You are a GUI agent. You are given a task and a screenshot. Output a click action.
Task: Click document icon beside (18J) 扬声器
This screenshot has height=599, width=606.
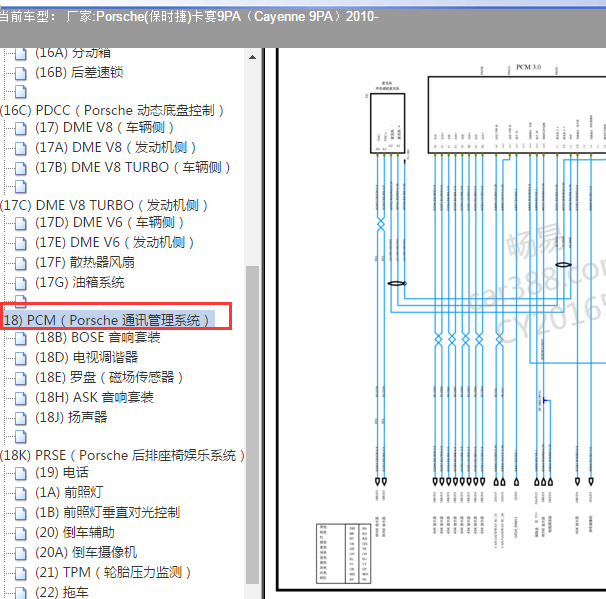tap(20, 418)
